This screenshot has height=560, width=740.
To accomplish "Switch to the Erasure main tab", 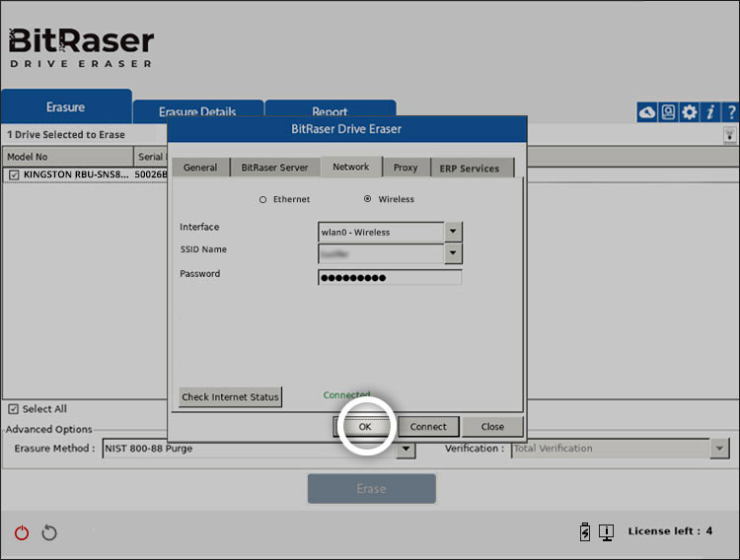I will click(66, 106).
